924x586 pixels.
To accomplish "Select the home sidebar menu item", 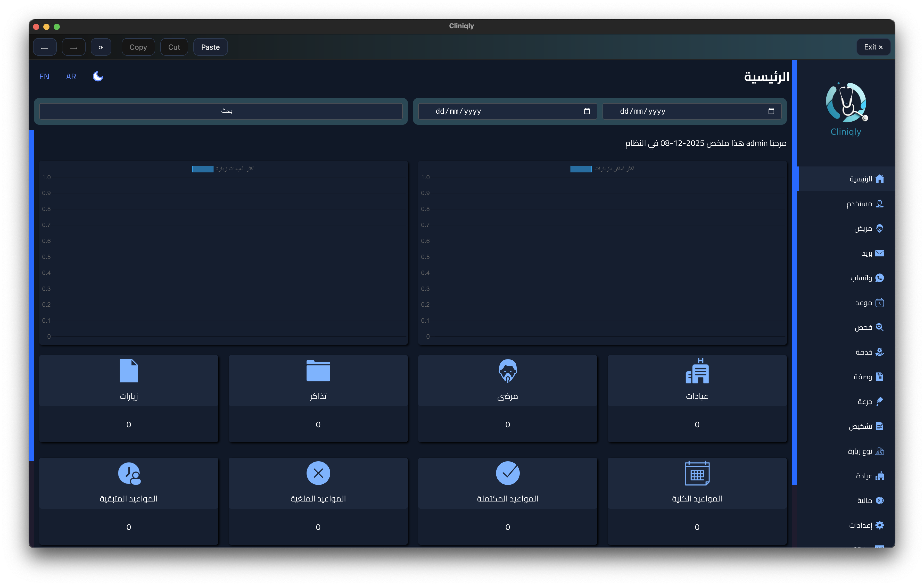I will pyautogui.click(x=866, y=179).
